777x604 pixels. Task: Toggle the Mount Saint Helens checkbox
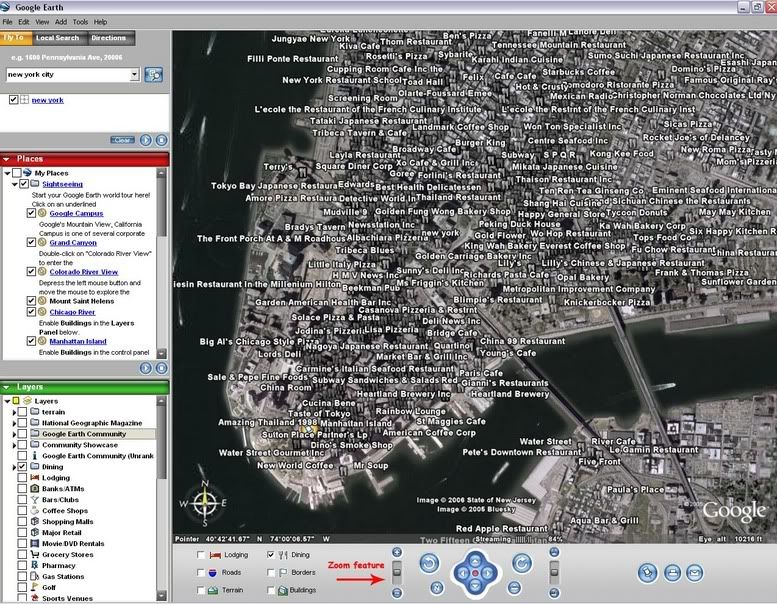pos(31,301)
